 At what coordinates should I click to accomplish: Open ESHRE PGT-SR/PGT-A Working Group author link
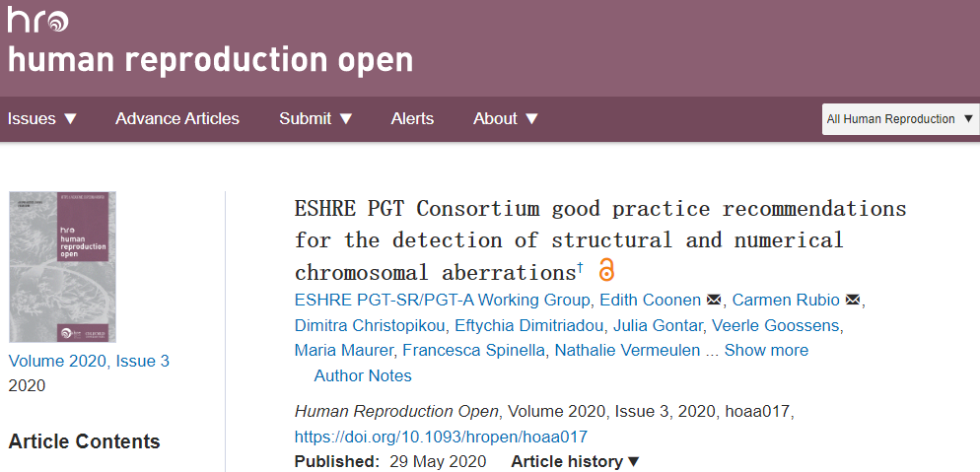[443, 301]
